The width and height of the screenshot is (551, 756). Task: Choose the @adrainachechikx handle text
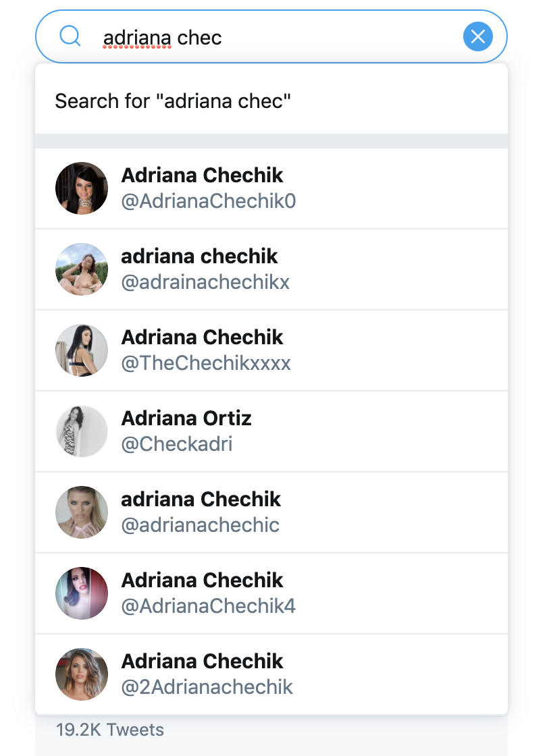click(205, 282)
